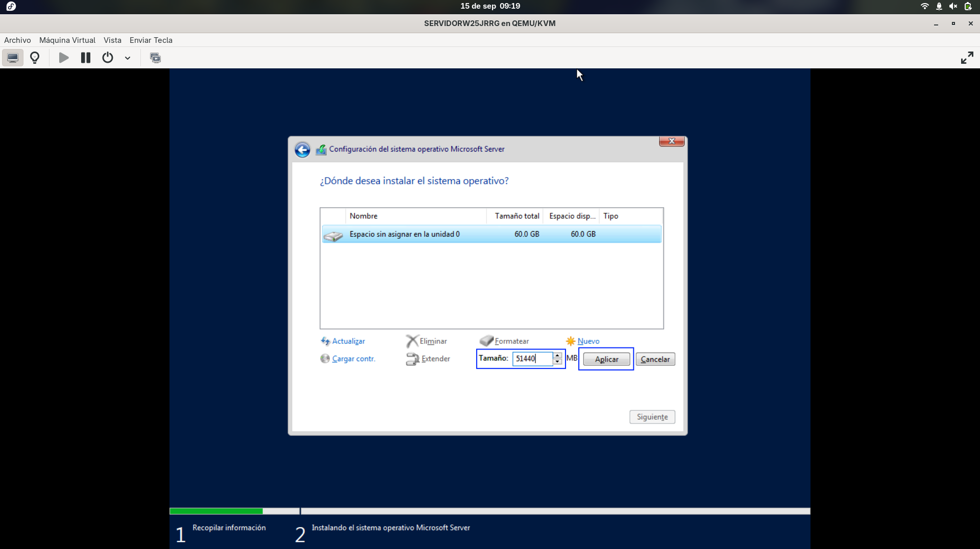The image size is (980, 549).
Task: Click the battery status icon
Action: tap(968, 6)
